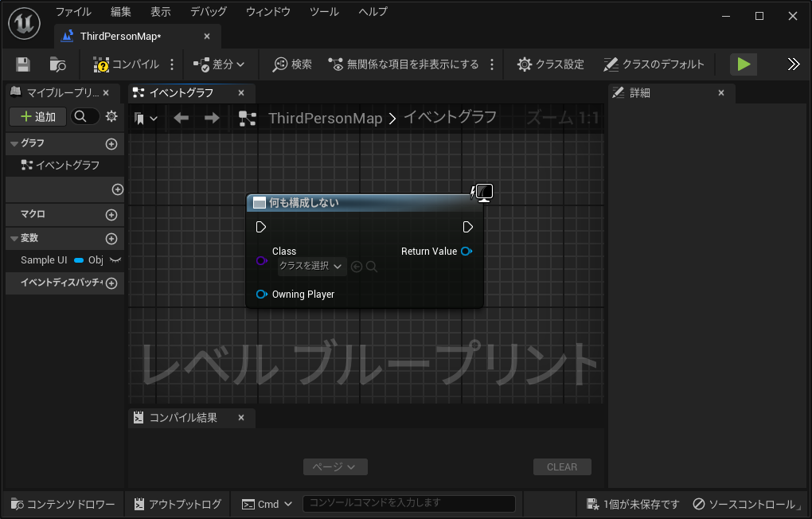Close the 詳細 details panel
This screenshot has height=519, width=812.
pos(721,92)
